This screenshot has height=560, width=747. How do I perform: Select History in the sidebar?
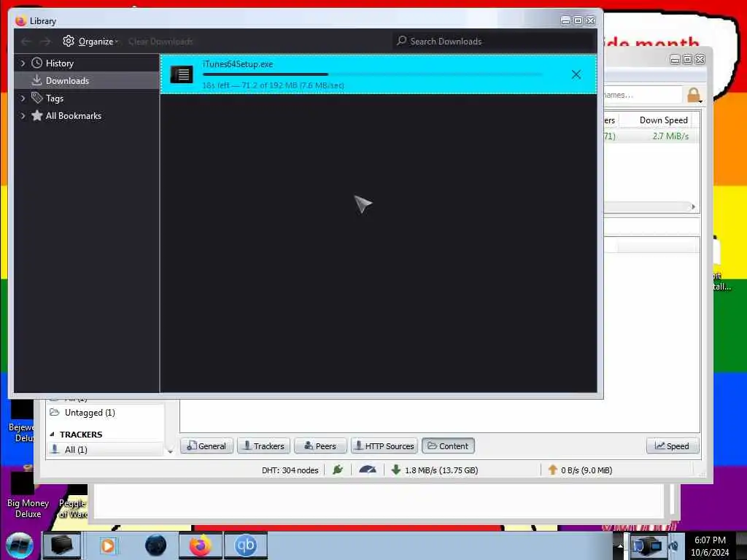tap(60, 63)
